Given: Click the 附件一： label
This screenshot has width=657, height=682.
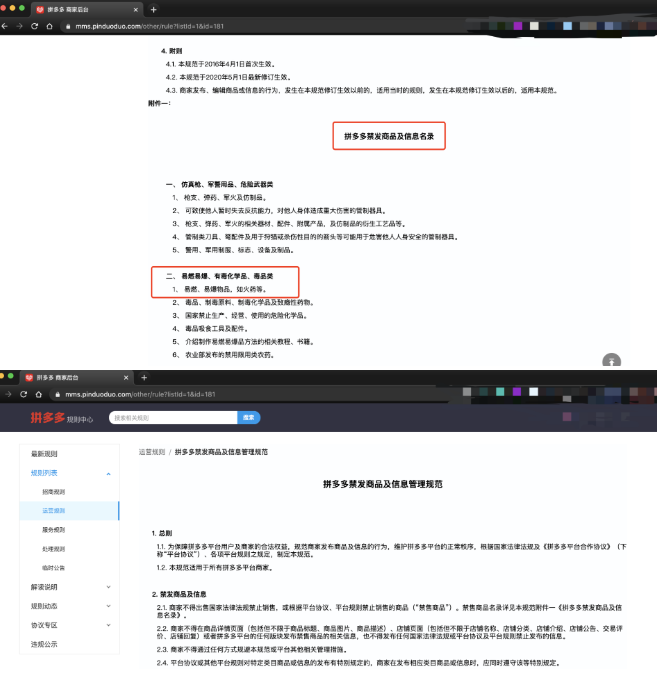Looking at the screenshot, I should coord(160,103).
